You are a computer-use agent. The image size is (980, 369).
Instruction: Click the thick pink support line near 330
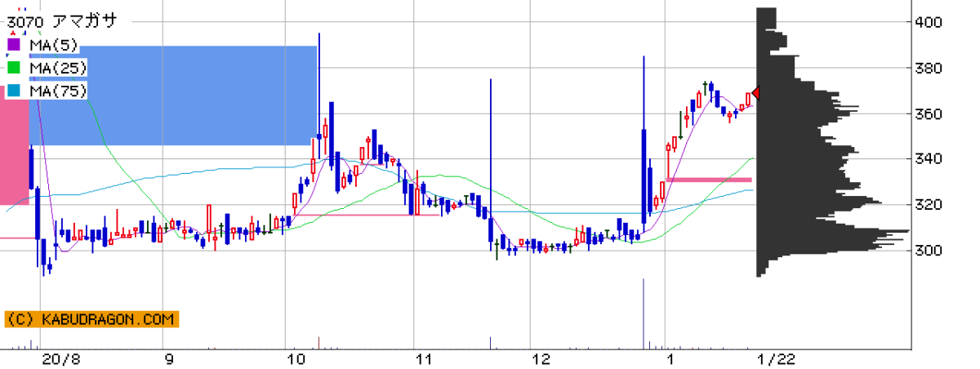coord(709,180)
